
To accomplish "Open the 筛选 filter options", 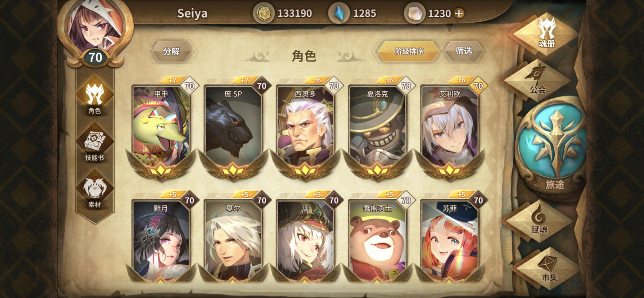I will 464,51.
